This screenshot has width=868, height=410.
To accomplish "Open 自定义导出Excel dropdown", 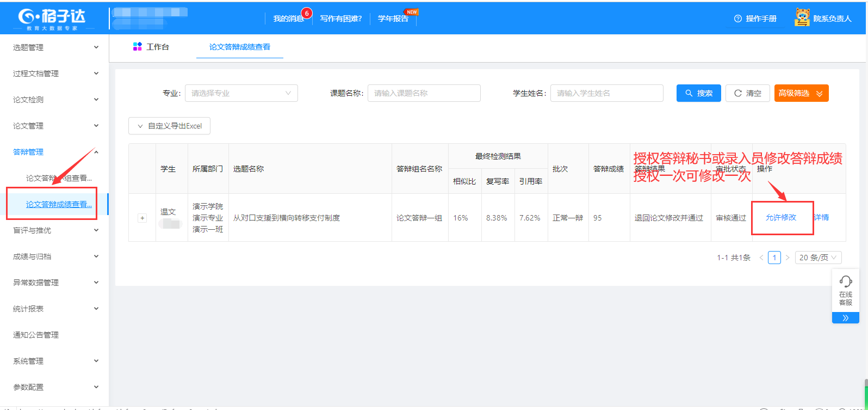I will pos(169,126).
